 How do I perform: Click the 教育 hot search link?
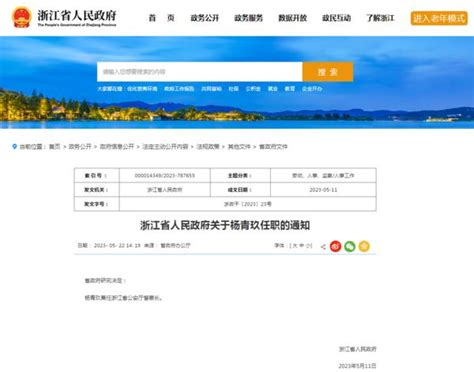click(290, 89)
